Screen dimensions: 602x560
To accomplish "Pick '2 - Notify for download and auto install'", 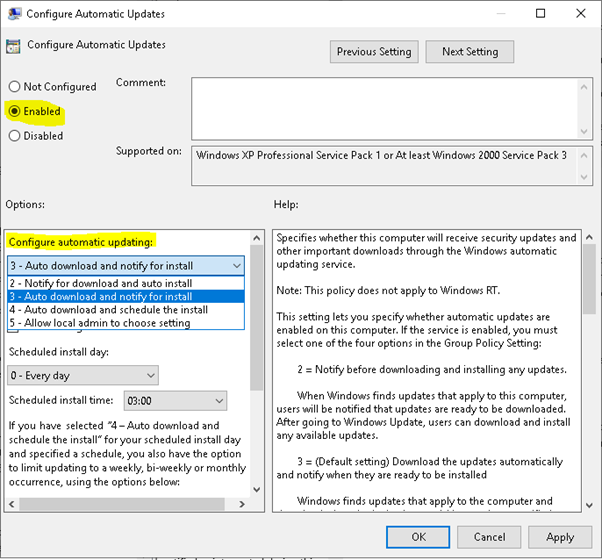I will 99,284.
